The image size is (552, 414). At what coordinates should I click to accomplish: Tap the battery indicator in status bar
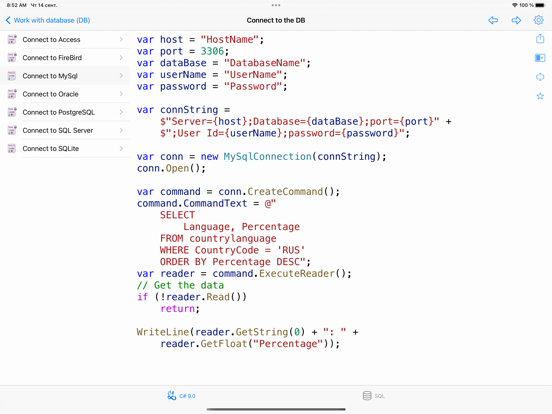tap(540, 5)
